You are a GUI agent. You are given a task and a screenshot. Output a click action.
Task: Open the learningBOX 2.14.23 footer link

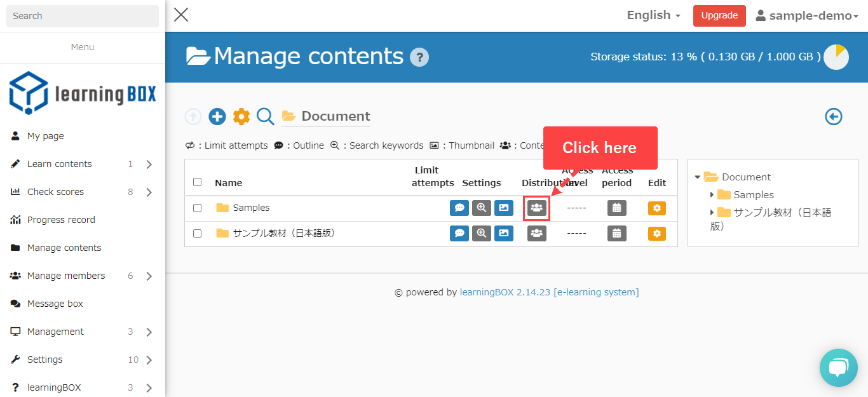505,292
